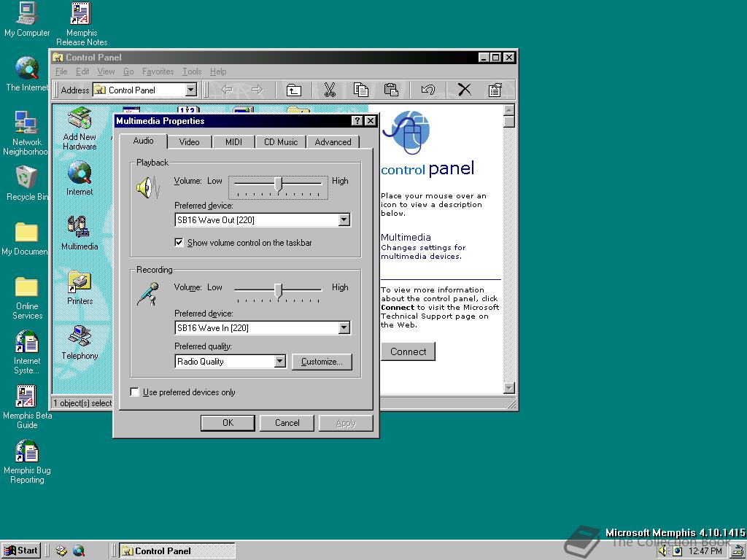Click the Forward arrow in toolbar
The height and width of the screenshot is (560, 747).
tap(258, 90)
